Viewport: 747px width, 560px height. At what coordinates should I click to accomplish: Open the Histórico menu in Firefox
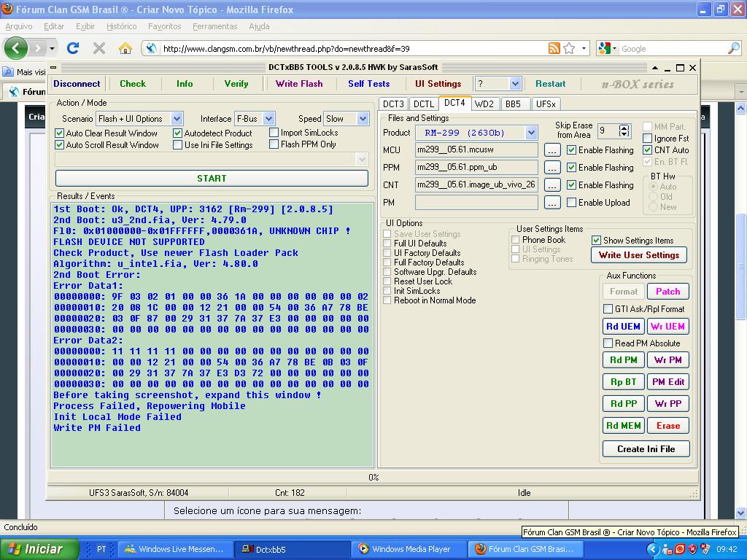click(x=122, y=27)
